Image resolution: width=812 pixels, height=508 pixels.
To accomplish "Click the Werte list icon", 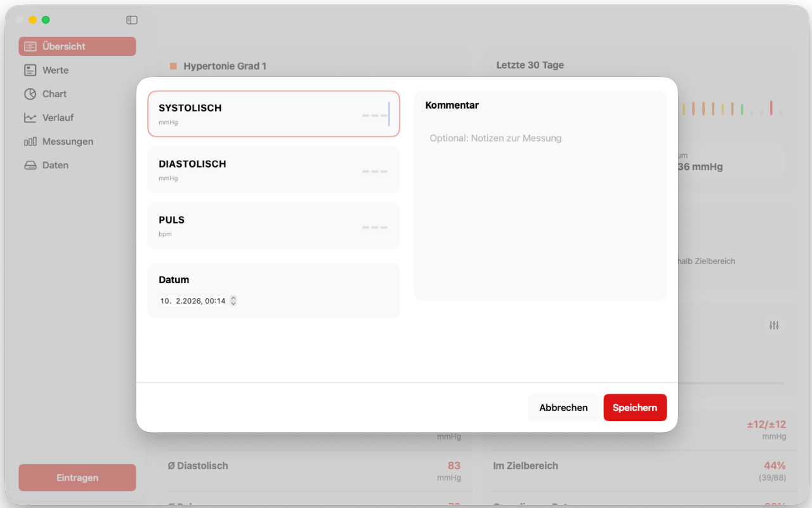I will click(30, 70).
